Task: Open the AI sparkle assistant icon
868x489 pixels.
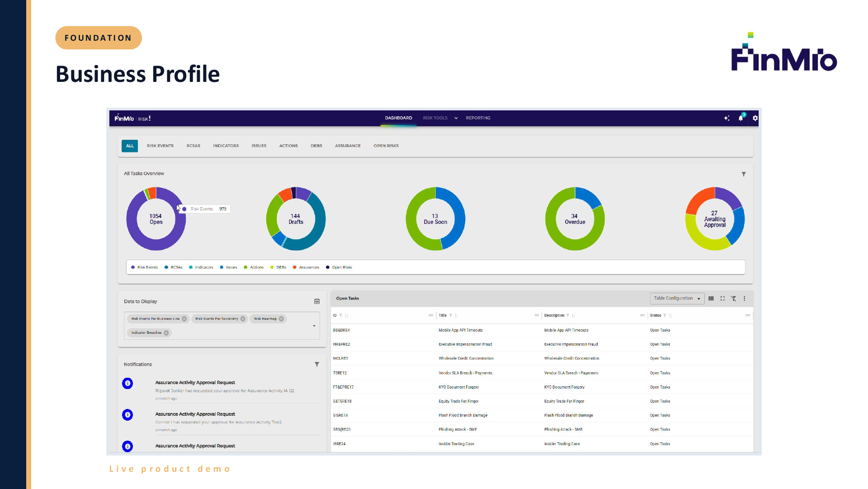Action: (726, 118)
